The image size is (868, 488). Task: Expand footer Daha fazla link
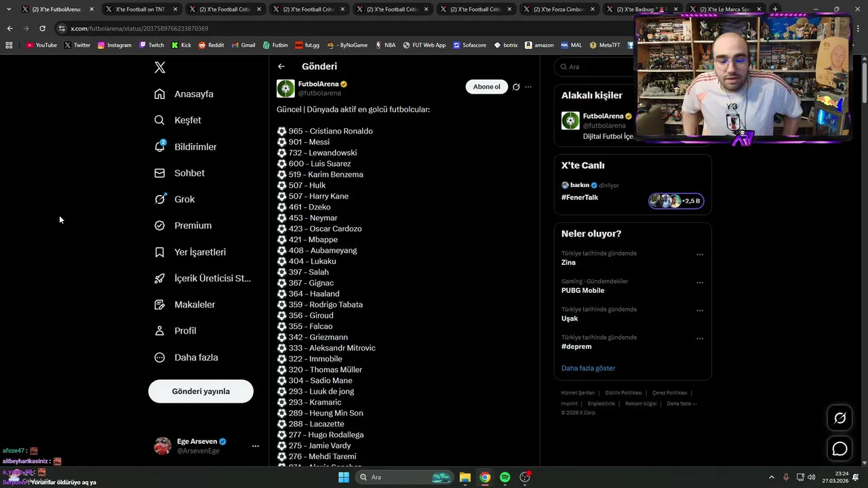click(x=682, y=403)
